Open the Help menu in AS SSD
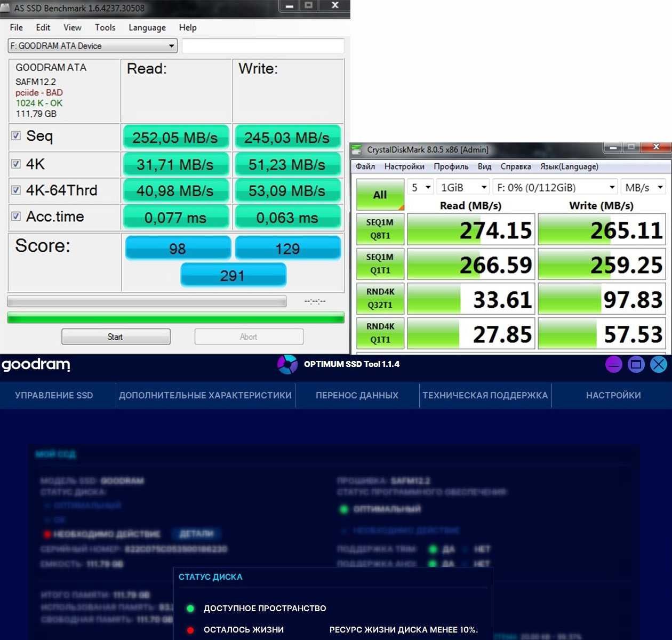The width and height of the screenshot is (672, 640). pos(188,28)
